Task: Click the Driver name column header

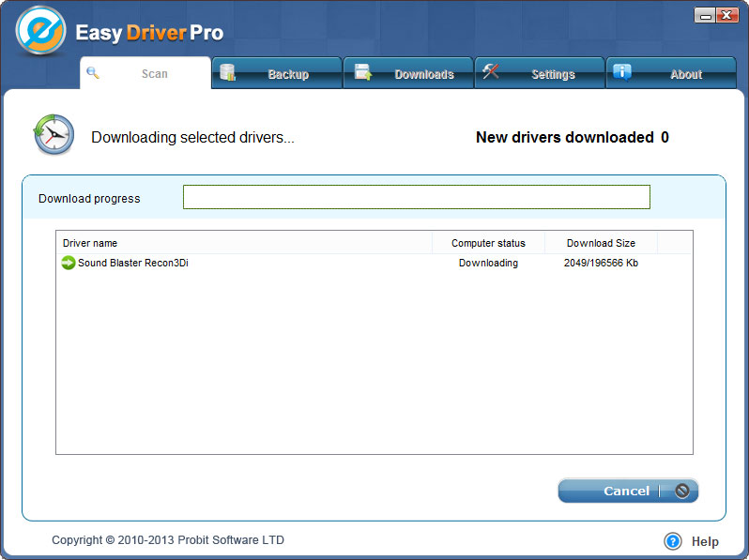Action: 244,243
